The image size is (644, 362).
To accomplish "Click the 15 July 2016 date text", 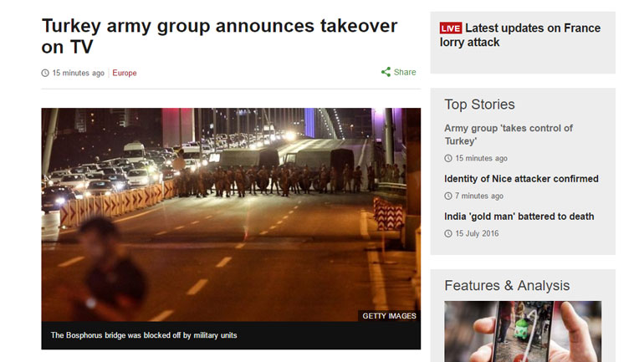I will point(477,234).
